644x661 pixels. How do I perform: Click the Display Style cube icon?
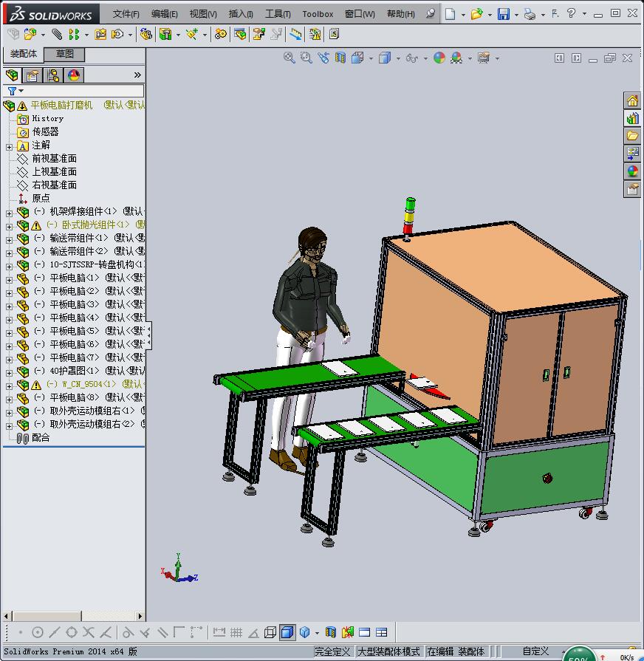coord(385,58)
